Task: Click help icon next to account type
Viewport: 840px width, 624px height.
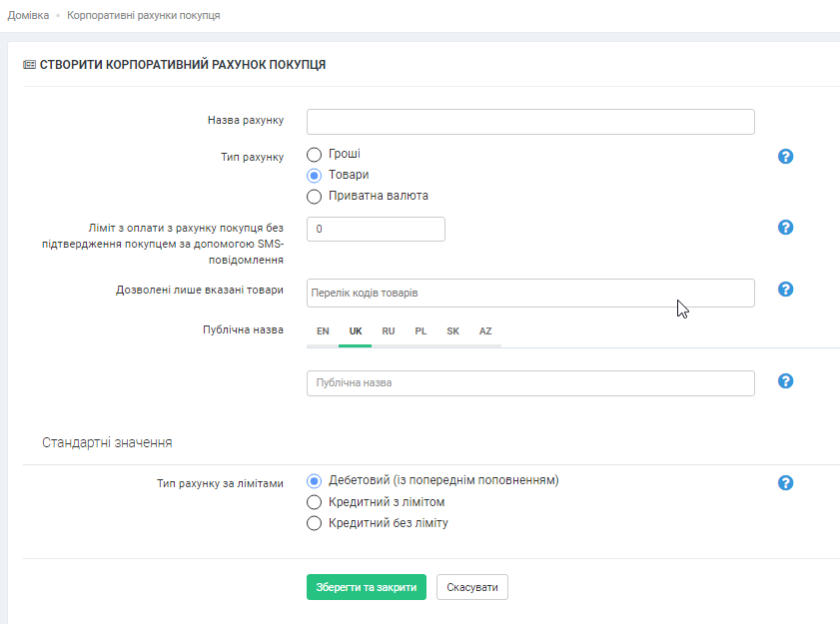Action: click(x=785, y=157)
